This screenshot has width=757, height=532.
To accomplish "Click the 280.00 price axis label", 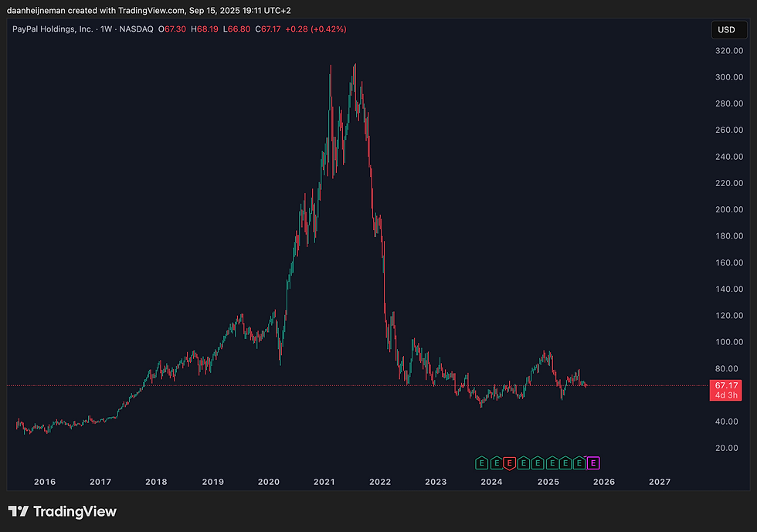I will coord(729,103).
